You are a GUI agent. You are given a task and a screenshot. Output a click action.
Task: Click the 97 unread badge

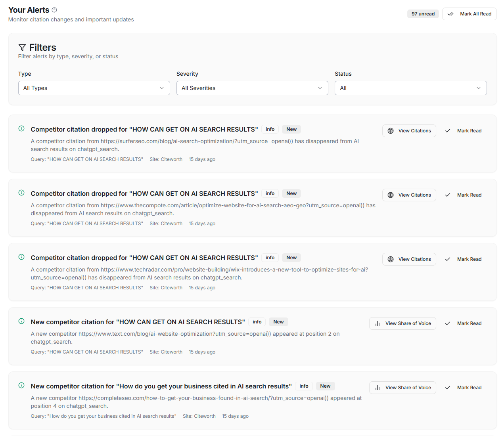(423, 13)
